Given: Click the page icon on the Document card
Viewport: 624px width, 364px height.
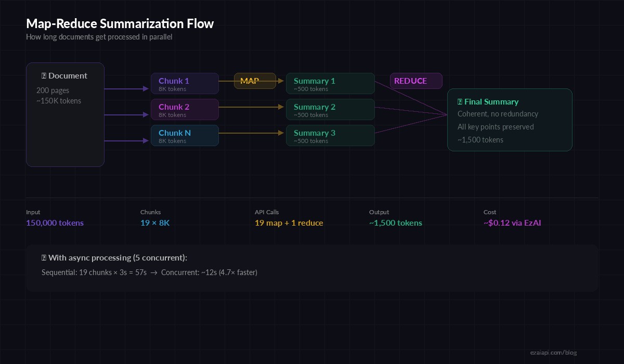Looking at the screenshot, I should click(x=44, y=75).
